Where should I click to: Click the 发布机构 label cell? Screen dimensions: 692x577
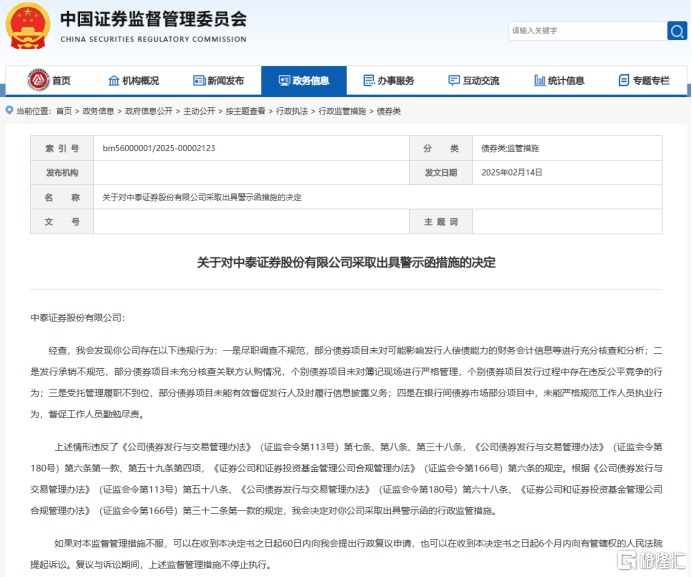click(62, 173)
